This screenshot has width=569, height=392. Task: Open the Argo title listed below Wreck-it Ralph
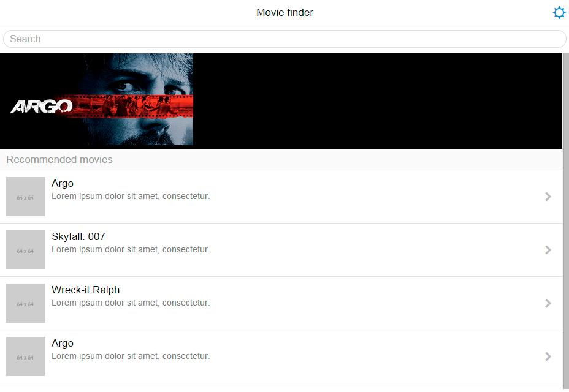tap(63, 344)
